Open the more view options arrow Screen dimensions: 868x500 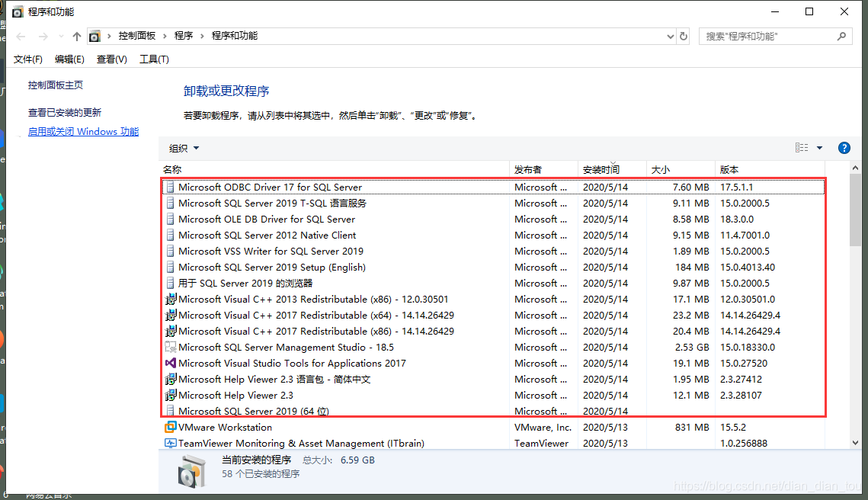819,148
